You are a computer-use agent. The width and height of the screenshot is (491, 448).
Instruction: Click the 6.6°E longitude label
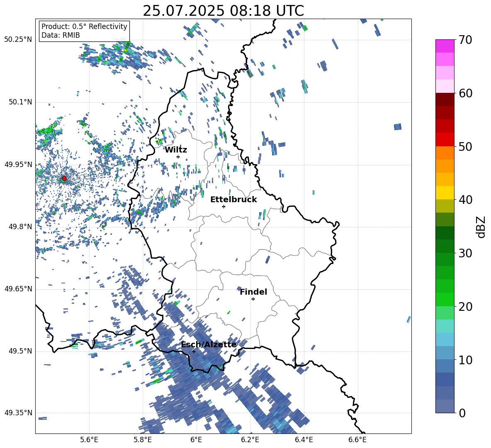click(x=357, y=440)
